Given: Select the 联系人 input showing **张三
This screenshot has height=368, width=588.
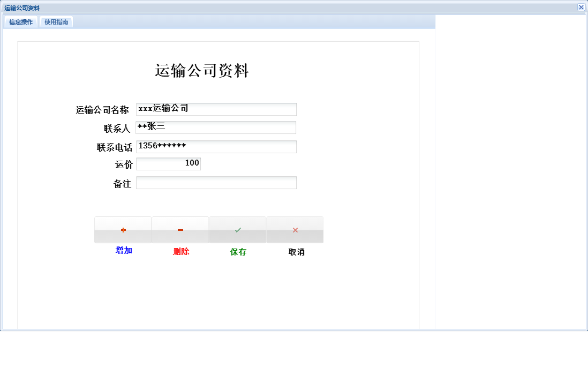Looking at the screenshot, I should pos(216,127).
